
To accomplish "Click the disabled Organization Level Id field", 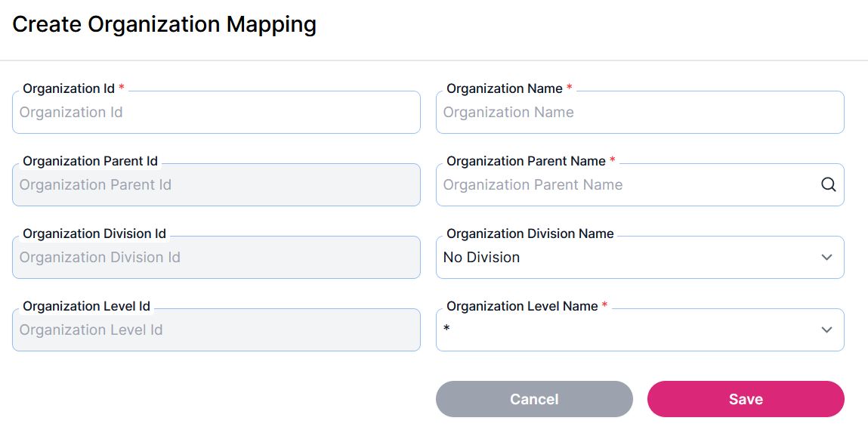I will click(x=216, y=330).
